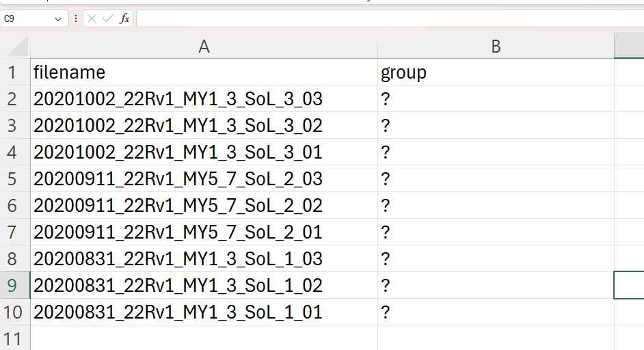
Task: Select column A header
Action: pyautogui.click(x=203, y=46)
